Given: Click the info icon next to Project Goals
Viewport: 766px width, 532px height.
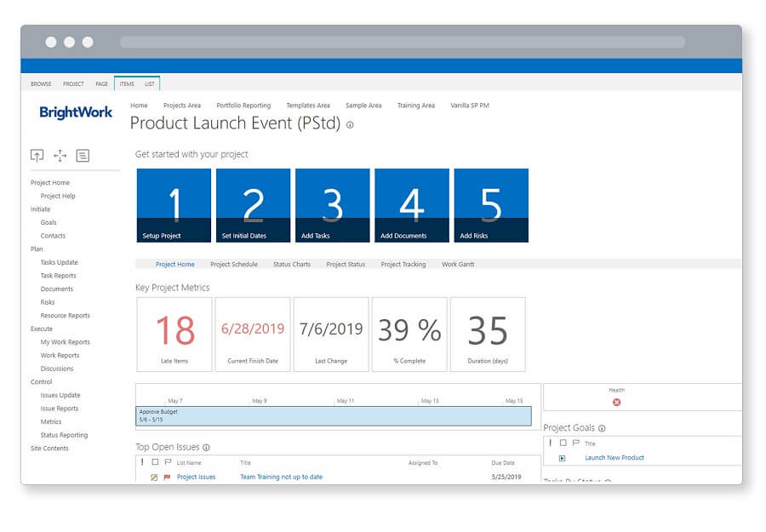Looking at the screenshot, I should click(x=602, y=428).
